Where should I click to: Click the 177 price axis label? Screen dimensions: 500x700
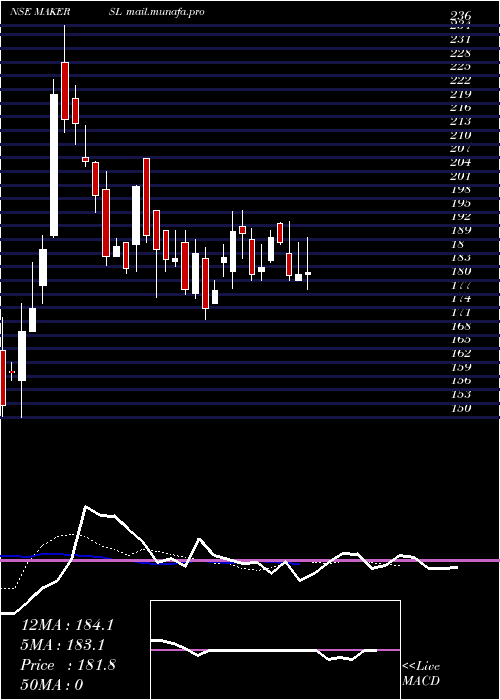461,285
